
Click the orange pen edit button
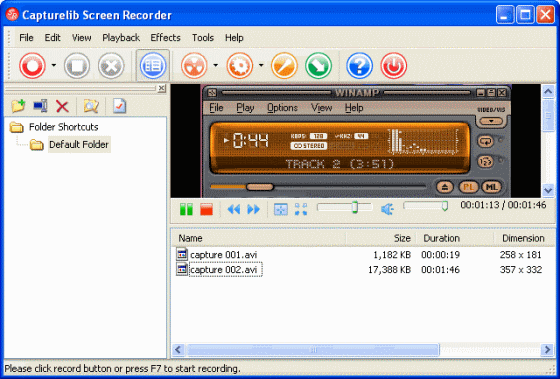(284, 66)
